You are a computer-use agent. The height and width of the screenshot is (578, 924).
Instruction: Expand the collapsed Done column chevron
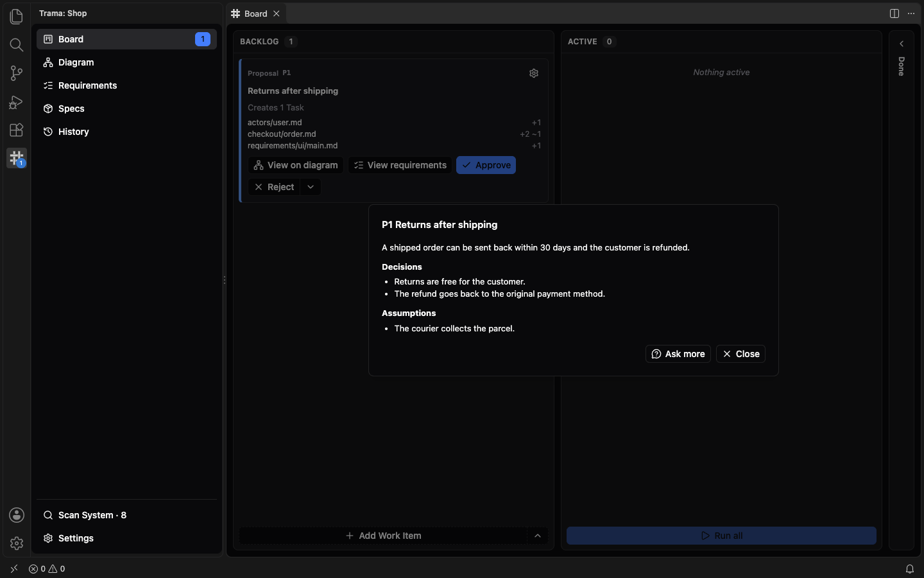pyautogui.click(x=902, y=44)
